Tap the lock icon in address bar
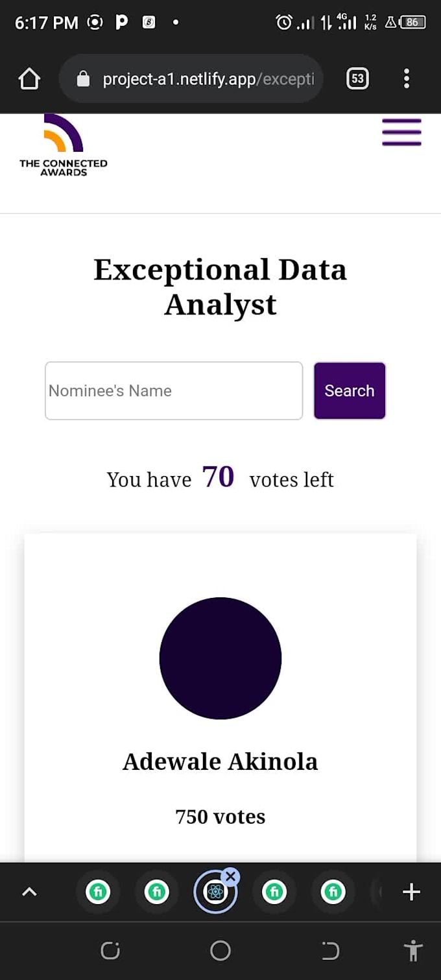The height and width of the screenshot is (980, 441). coord(83,79)
